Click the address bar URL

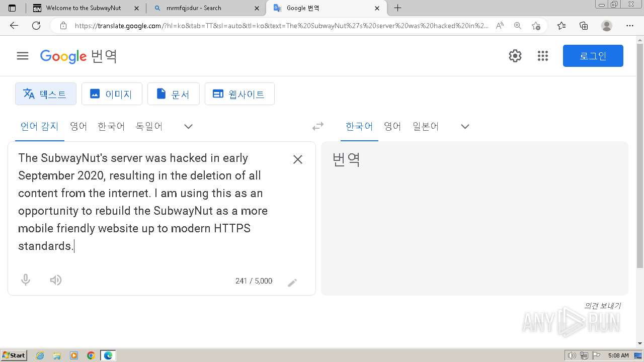point(282,26)
